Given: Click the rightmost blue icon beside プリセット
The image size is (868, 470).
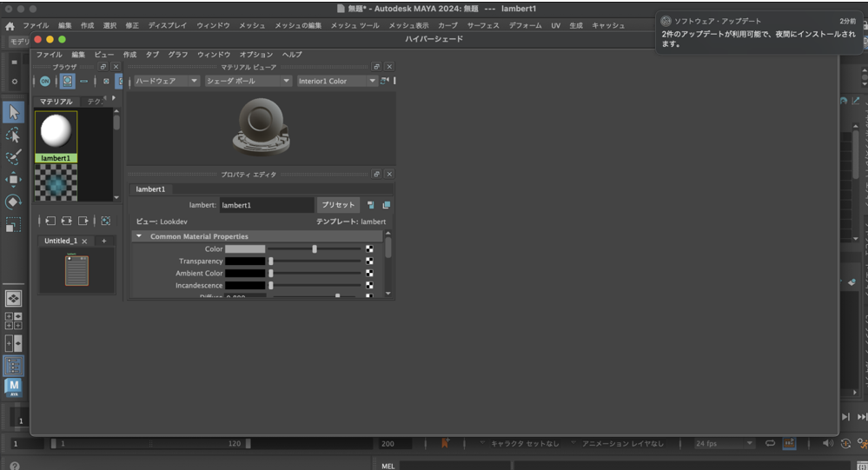Looking at the screenshot, I should pos(387,205).
